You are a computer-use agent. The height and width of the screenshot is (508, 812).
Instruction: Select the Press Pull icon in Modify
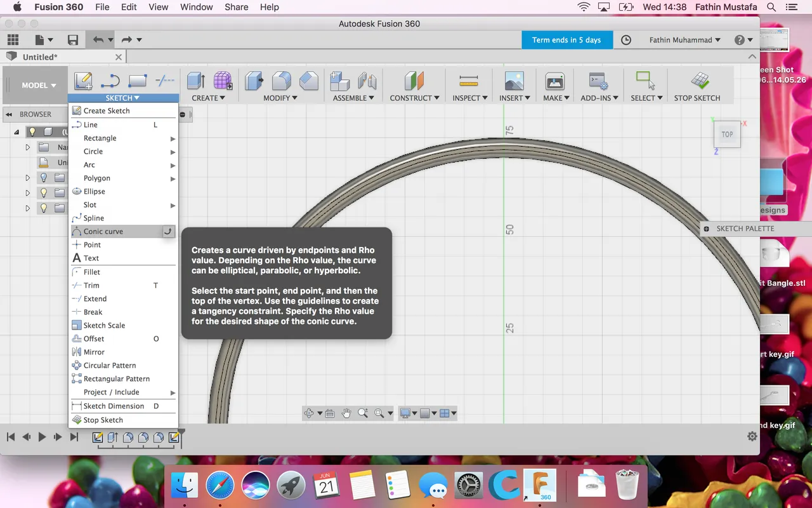tap(254, 81)
